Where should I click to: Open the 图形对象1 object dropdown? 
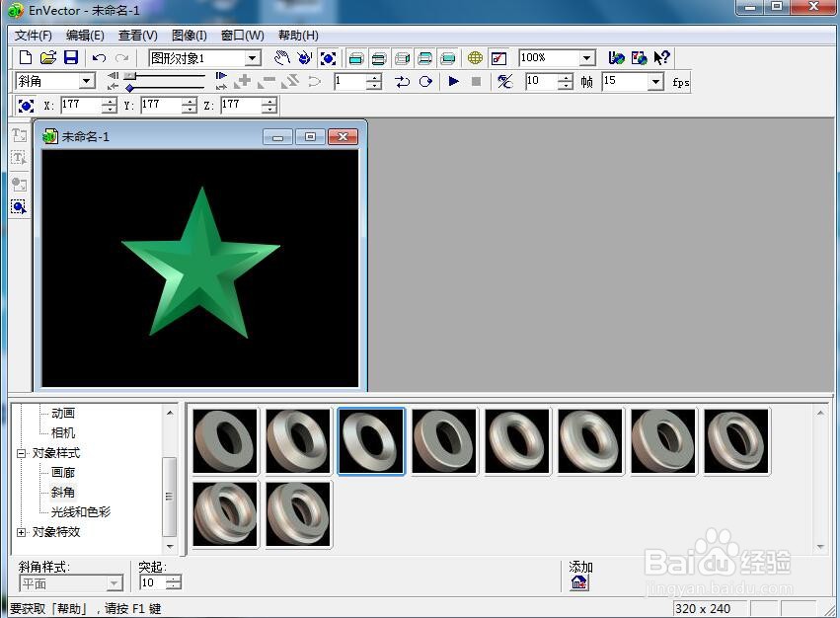[x=253, y=58]
